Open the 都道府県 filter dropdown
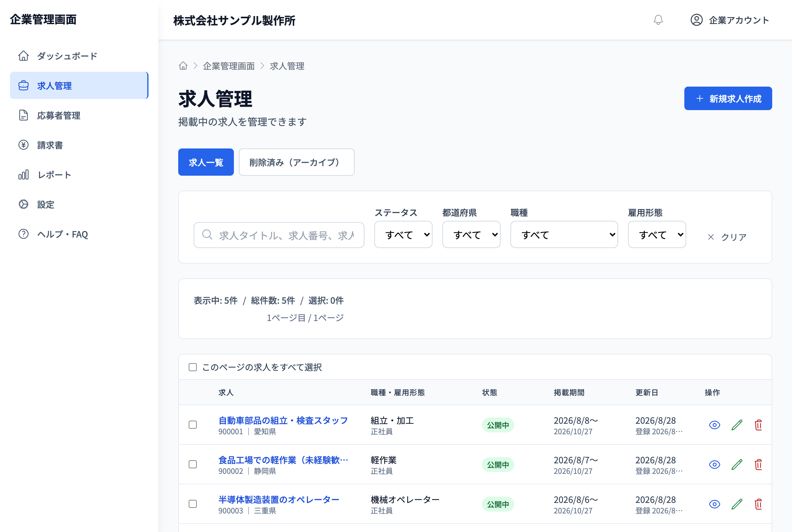Viewport: 792px width, 532px height. [x=471, y=234]
